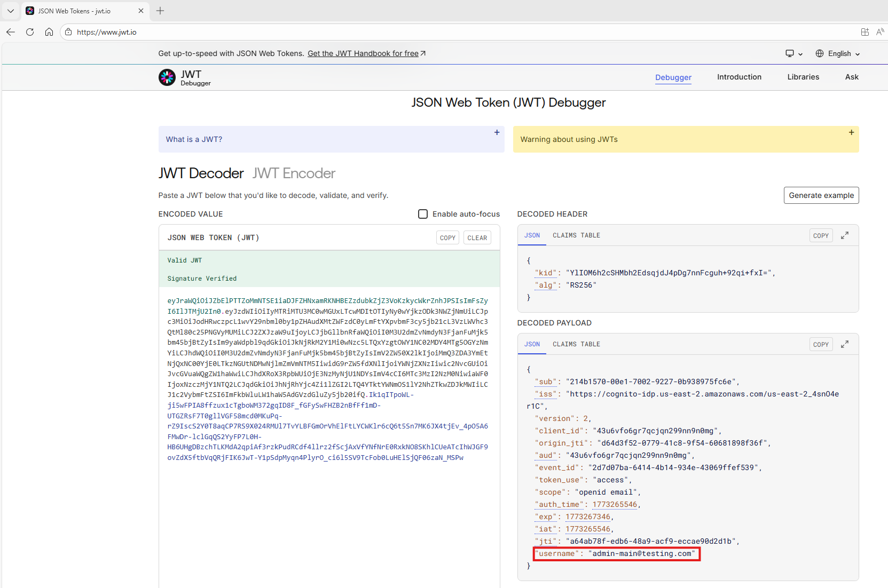
Task: Open the tab list chevron in the title bar
Action: (x=10, y=11)
